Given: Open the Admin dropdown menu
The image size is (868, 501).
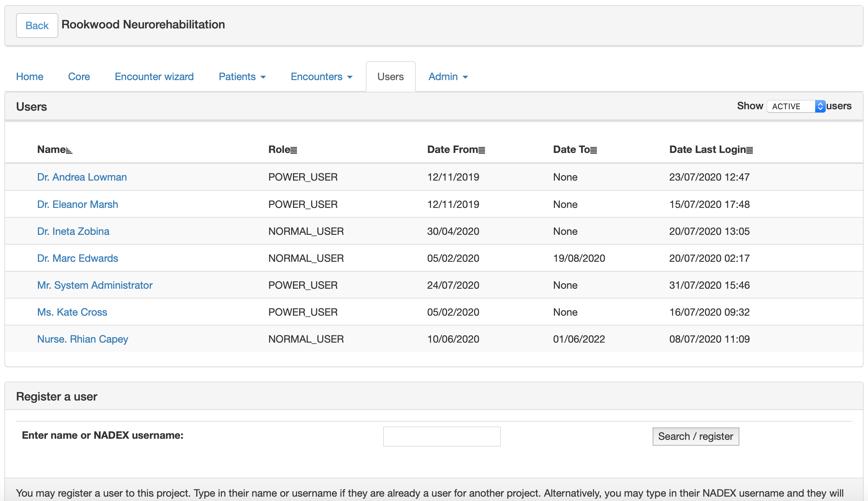Looking at the screenshot, I should click(448, 77).
